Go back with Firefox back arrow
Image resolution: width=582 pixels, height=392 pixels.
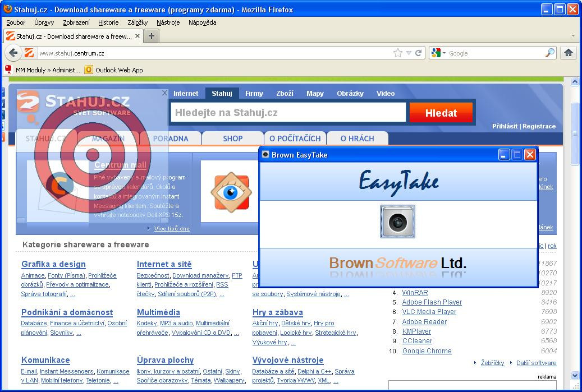pyautogui.click(x=13, y=53)
